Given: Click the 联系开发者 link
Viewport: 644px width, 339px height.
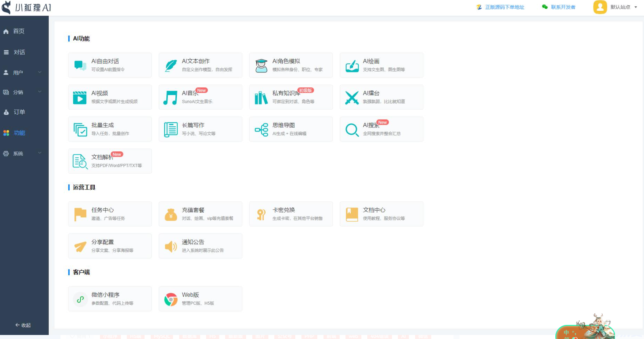Looking at the screenshot, I should tap(563, 7).
